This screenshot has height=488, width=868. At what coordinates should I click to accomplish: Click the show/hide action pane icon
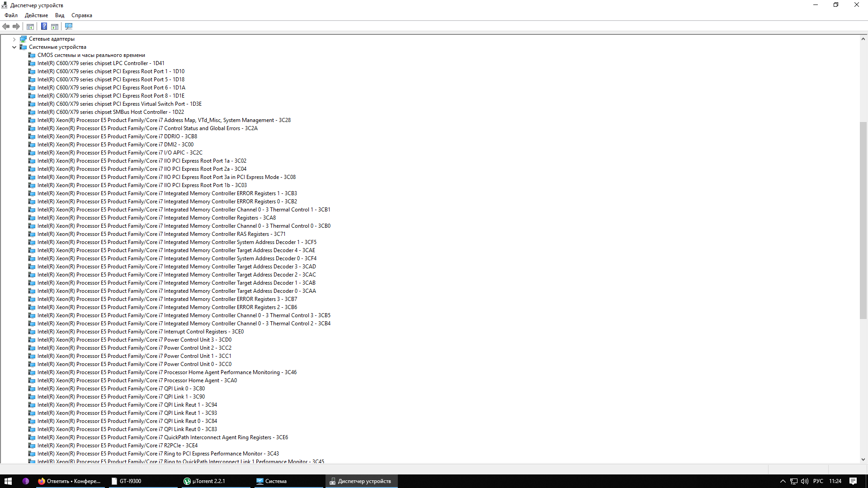(55, 27)
